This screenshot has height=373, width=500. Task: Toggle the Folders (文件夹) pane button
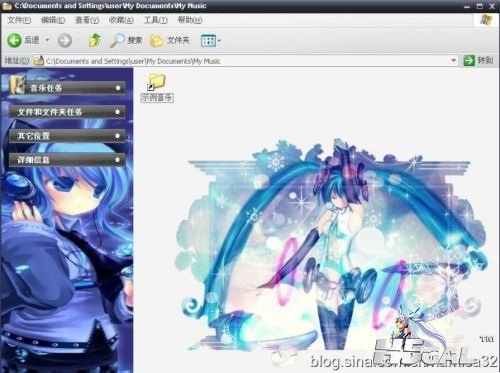tap(170, 41)
